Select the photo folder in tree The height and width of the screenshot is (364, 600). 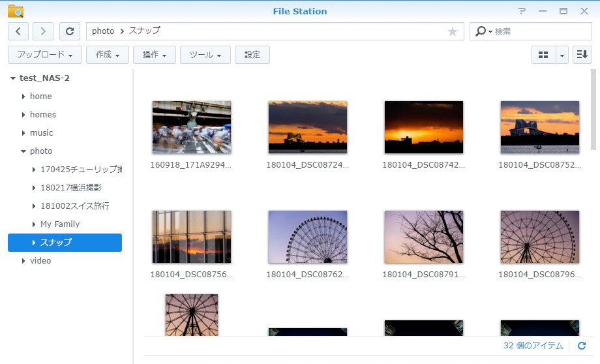[x=41, y=151]
